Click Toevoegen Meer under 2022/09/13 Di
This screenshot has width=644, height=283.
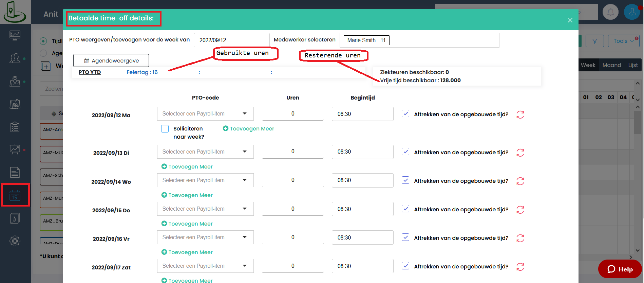pyautogui.click(x=187, y=167)
